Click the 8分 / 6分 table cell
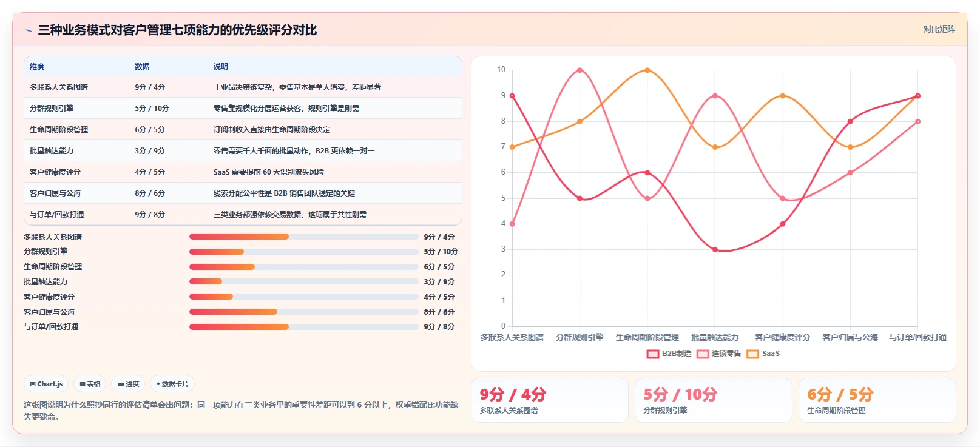This screenshot has width=980, height=447. click(x=150, y=193)
